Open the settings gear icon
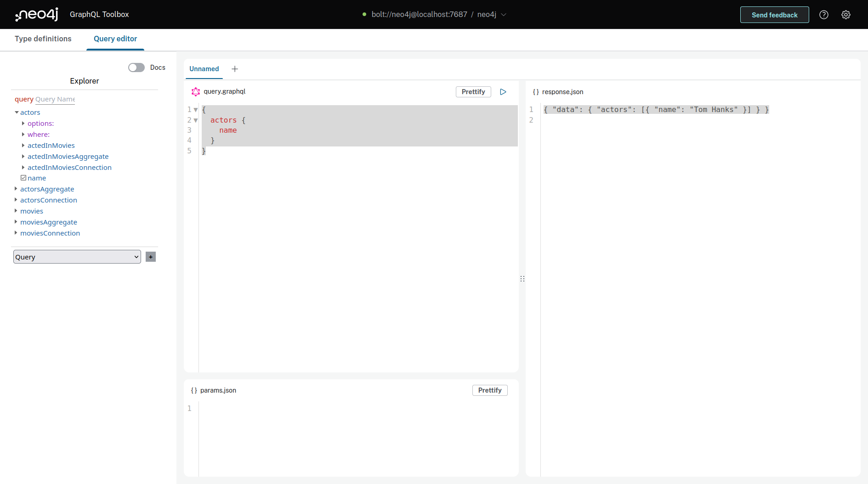This screenshot has height=484, width=868. 846,14
